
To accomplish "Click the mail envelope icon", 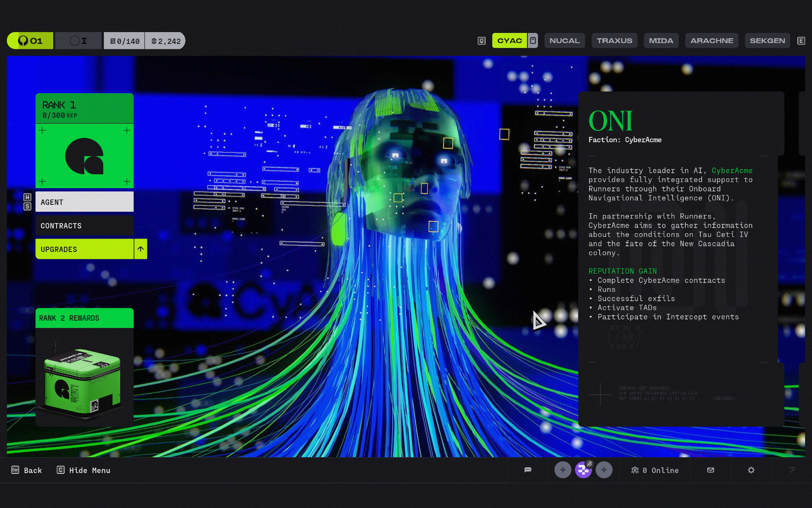I will coord(710,470).
